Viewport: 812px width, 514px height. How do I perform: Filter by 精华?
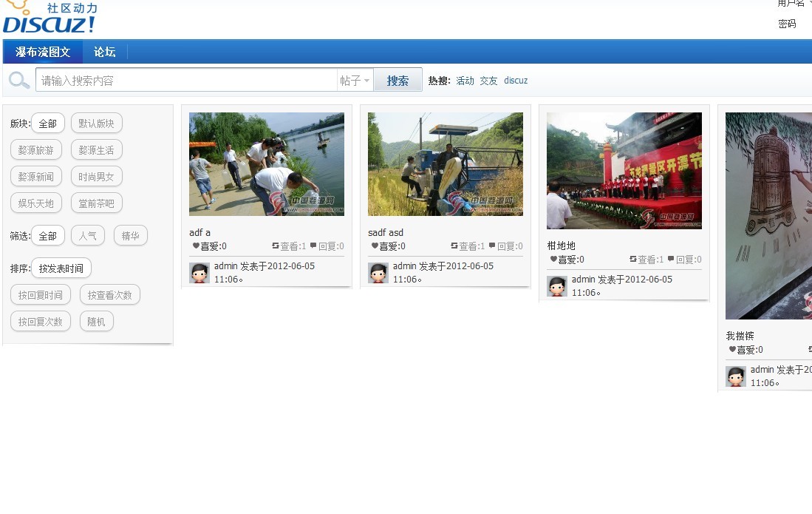(x=131, y=236)
